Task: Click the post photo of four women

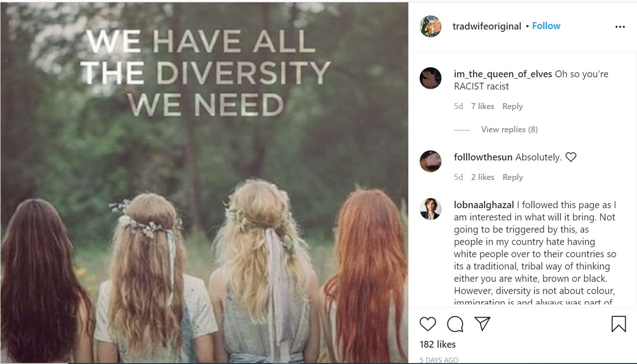Action: pos(204,183)
